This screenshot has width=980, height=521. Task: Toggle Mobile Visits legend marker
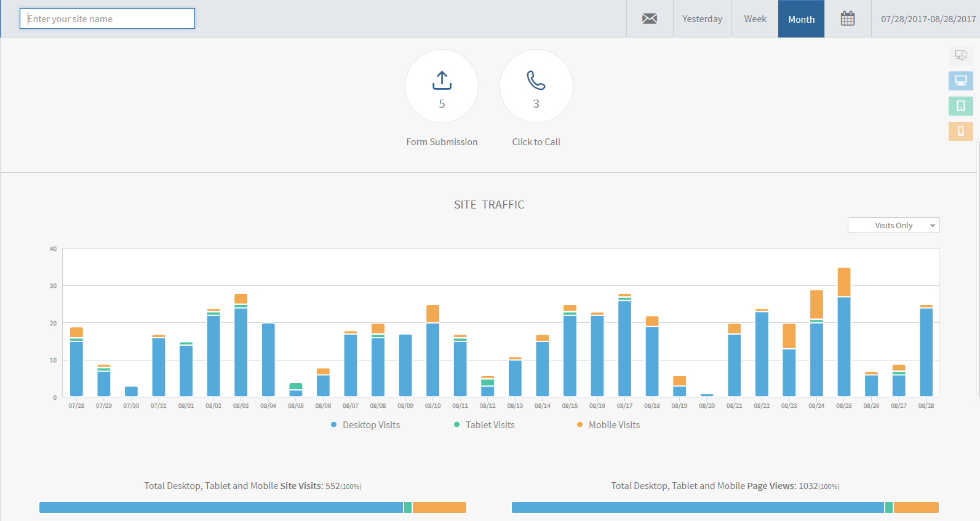click(580, 424)
